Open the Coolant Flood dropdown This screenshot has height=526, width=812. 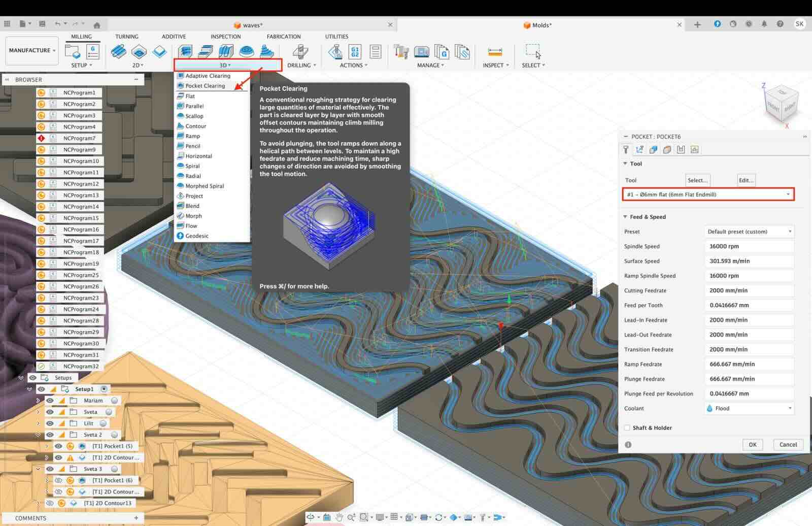[749, 408]
